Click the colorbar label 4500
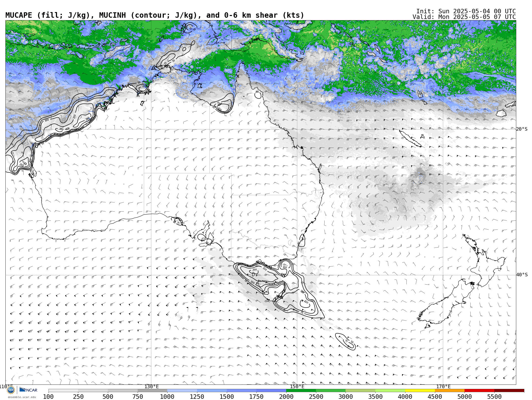 (x=435, y=397)
